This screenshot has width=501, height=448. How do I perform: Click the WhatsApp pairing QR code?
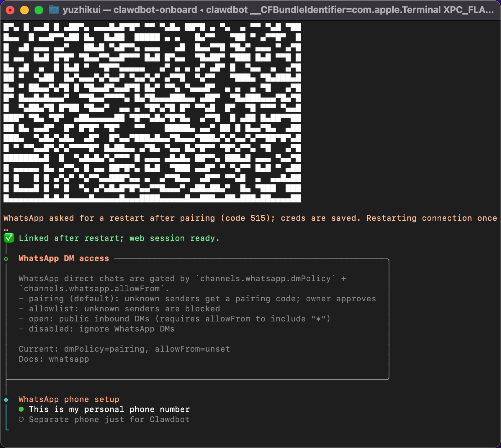[152, 112]
